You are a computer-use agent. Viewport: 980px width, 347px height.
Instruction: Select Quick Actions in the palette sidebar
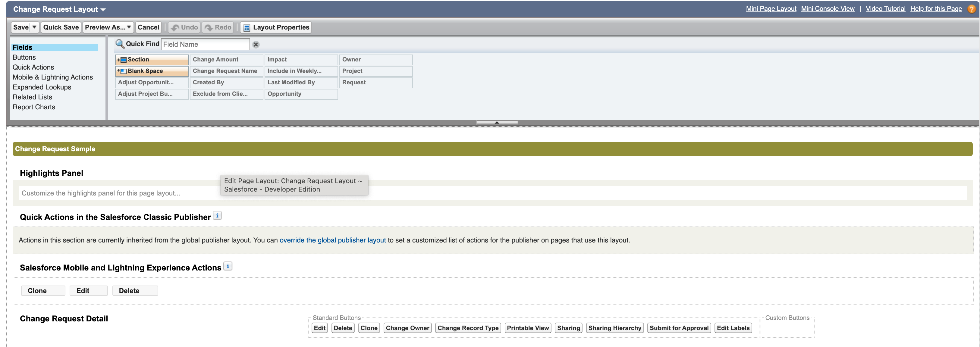[33, 67]
